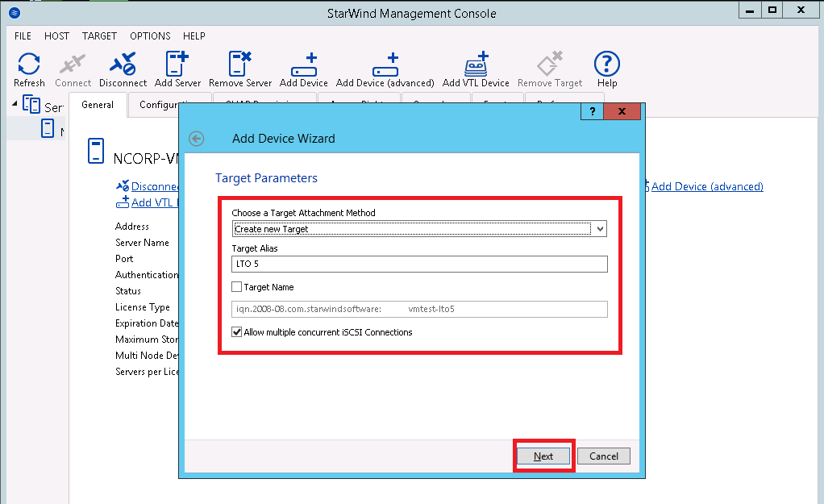This screenshot has width=824, height=504.
Task: Click the wizard's question mark help button
Action: point(592,111)
